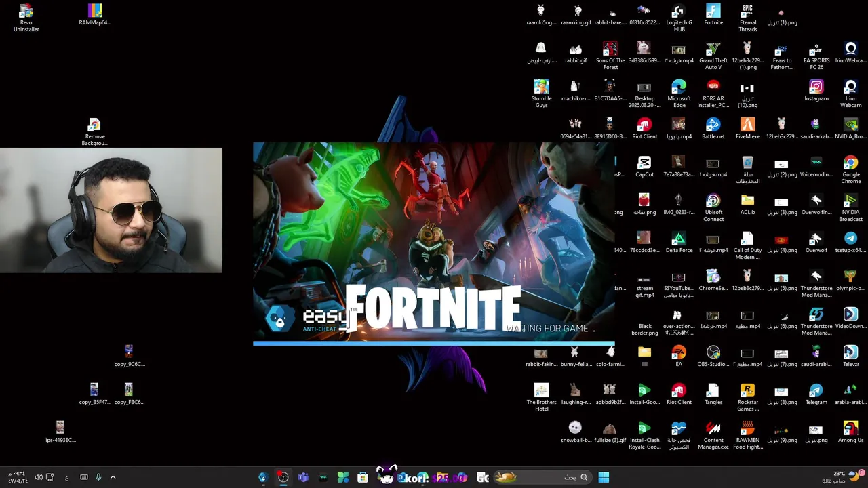
Task: Open the EA app shortcut
Action: [679, 357]
